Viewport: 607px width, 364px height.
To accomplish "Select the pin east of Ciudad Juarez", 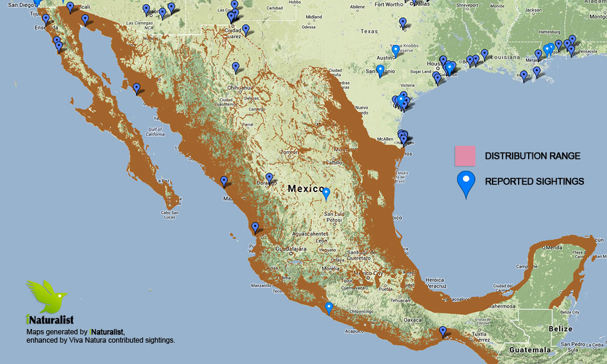I will coord(245,30).
